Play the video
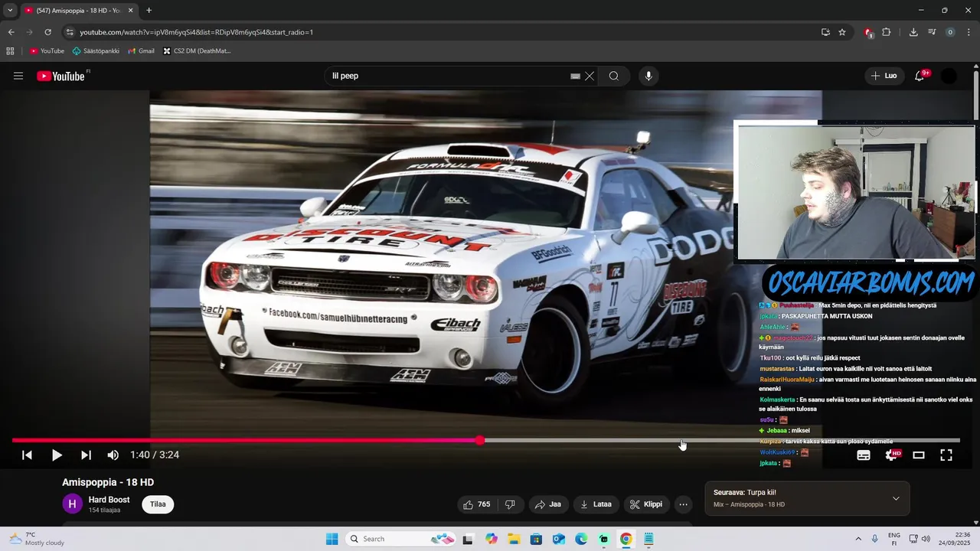Image resolution: width=980 pixels, height=551 pixels. [x=57, y=455]
